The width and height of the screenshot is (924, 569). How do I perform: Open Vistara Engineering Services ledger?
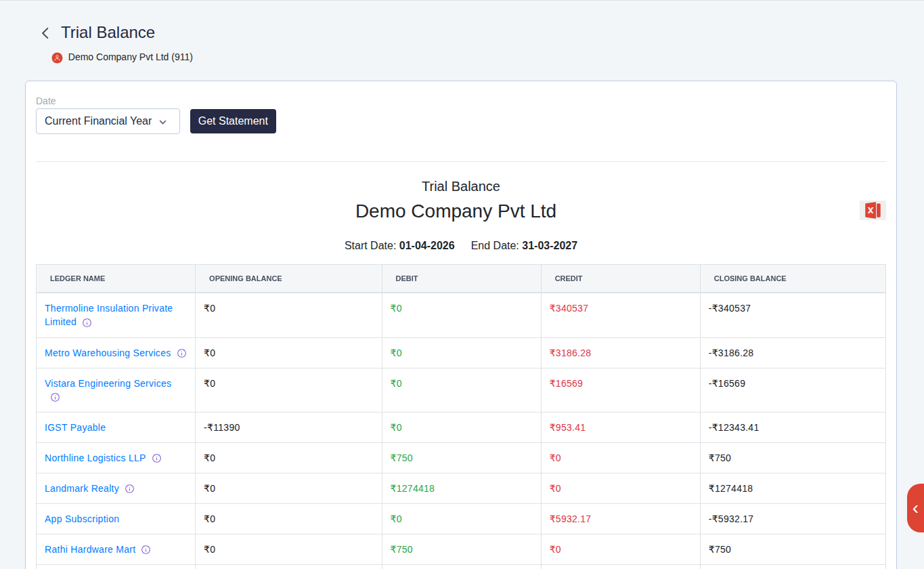(x=108, y=383)
